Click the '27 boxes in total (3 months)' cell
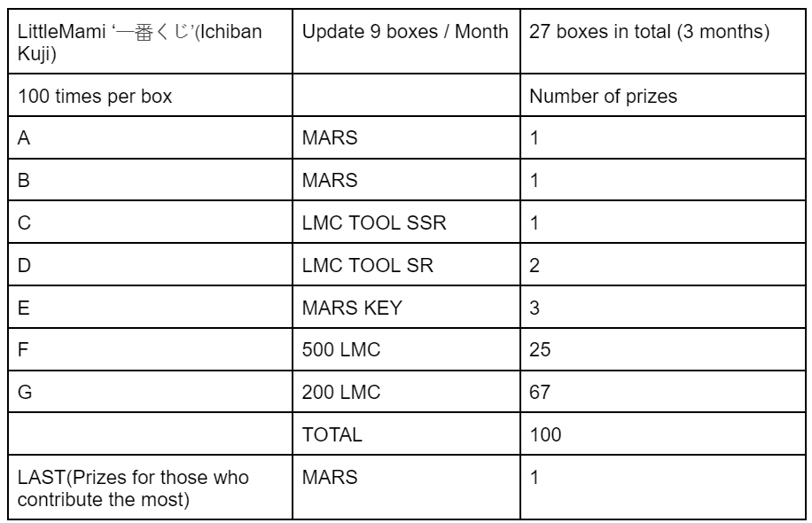The image size is (812, 523). click(x=662, y=42)
